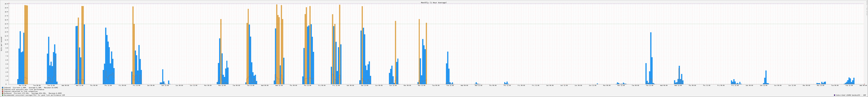Click the brown Outbound legend swatch
Image resolution: width=868 pixels, height=97 pixels.
pos(3,93)
